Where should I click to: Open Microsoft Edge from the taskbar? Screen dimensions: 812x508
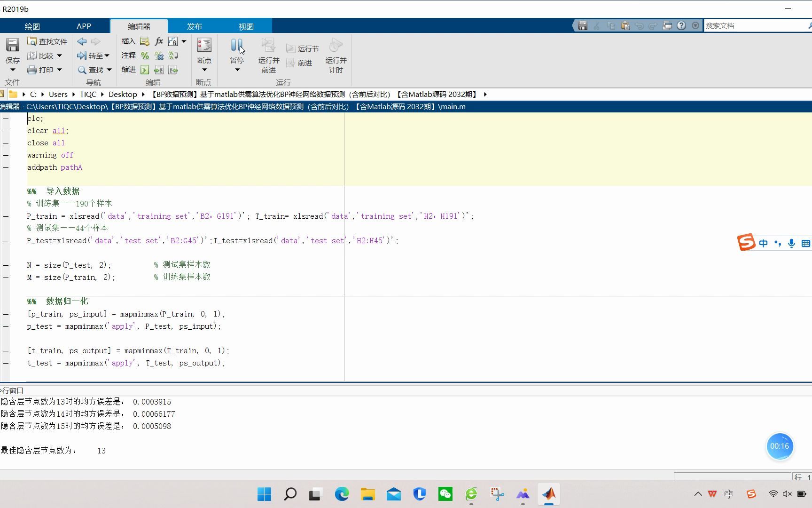pyautogui.click(x=342, y=494)
